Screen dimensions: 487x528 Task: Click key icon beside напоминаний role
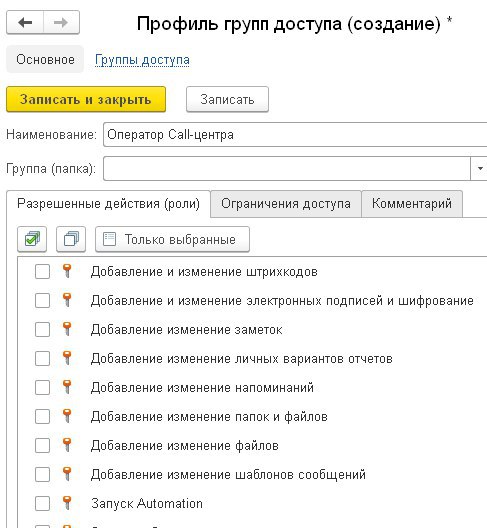tap(67, 387)
